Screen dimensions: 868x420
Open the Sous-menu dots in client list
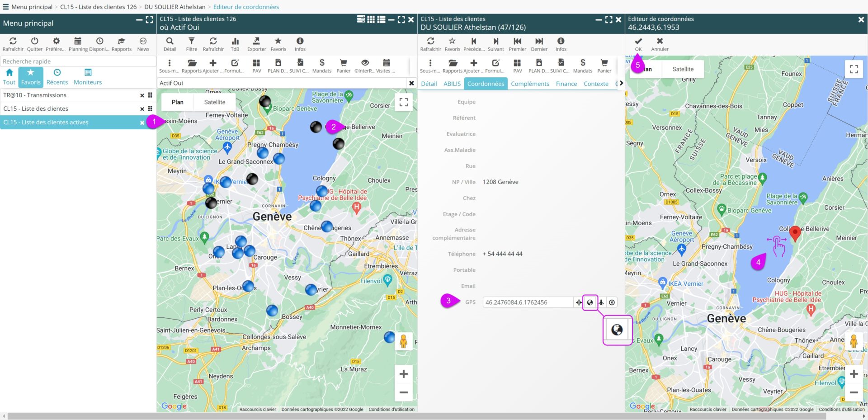coord(170,66)
